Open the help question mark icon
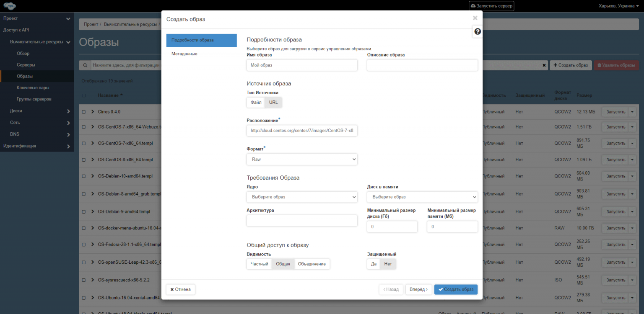The image size is (644, 314). coord(477,31)
